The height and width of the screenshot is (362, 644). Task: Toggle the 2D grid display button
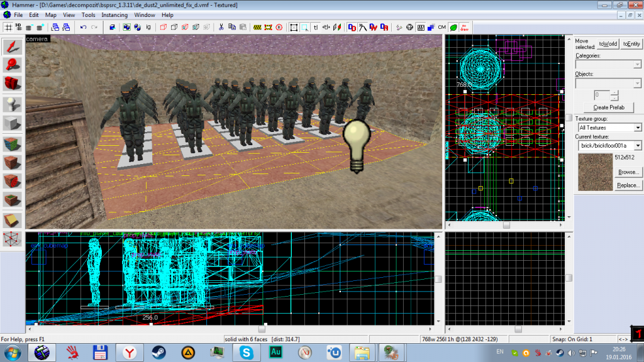(9, 27)
